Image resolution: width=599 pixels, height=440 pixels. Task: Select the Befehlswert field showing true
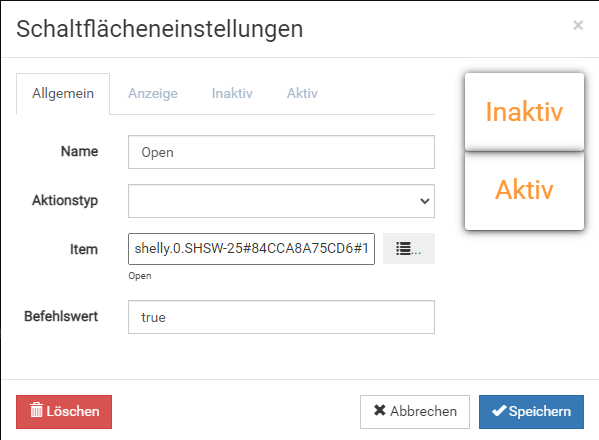coord(281,317)
